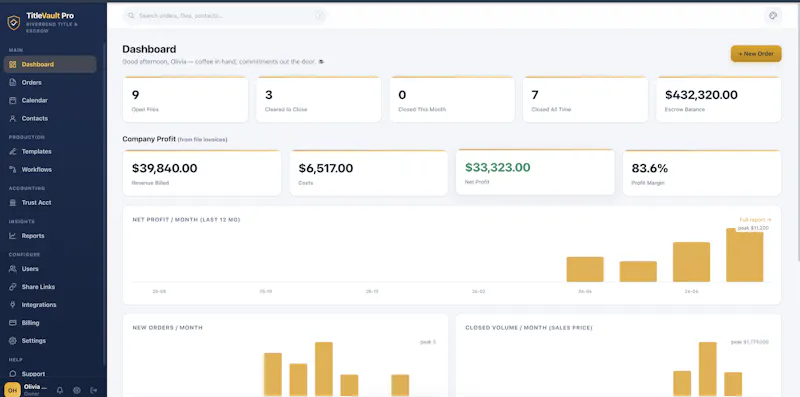Viewport: 800px width, 397px height.
Task: Open Users via the people icon
Action: [x=13, y=269]
